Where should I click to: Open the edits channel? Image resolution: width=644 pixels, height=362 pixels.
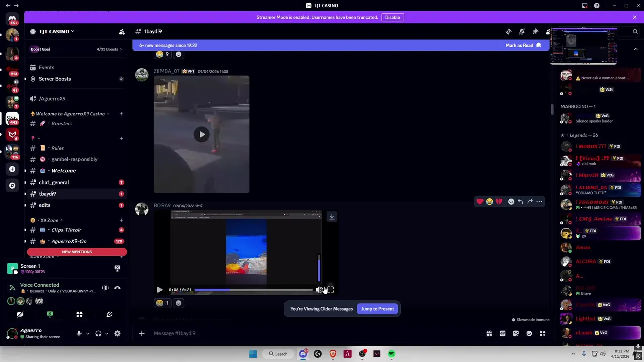tap(75, 205)
